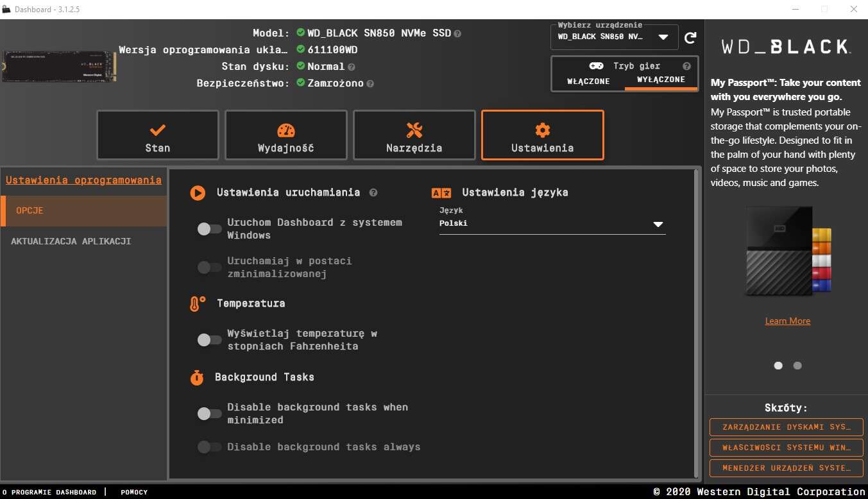
Task: Open the Narzędzia tools tab
Action: (414, 135)
